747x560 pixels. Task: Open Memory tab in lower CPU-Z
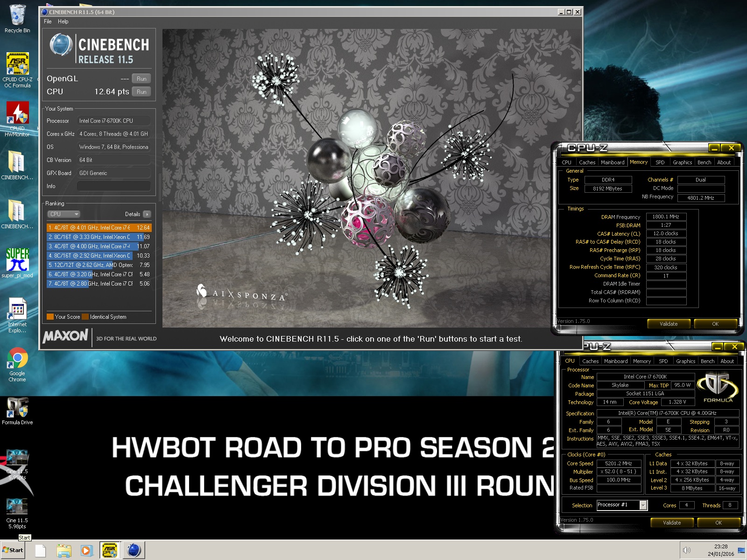(x=642, y=361)
